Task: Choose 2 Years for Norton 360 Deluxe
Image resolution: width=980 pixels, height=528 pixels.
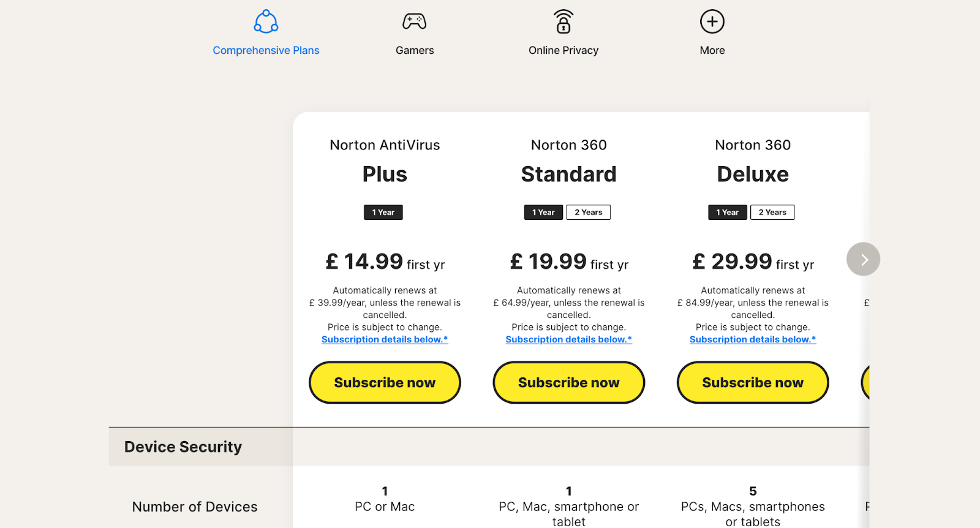Action: click(772, 213)
